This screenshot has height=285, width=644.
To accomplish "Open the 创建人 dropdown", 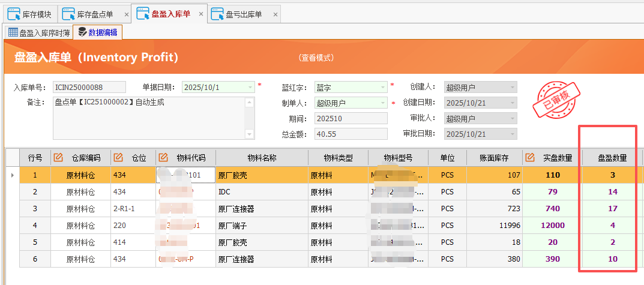I will point(513,87).
